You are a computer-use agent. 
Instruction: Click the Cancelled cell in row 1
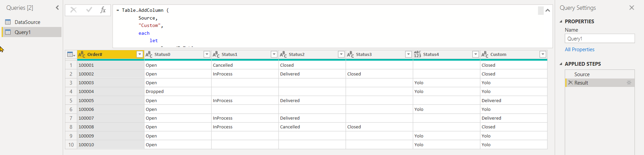(x=245, y=65)
